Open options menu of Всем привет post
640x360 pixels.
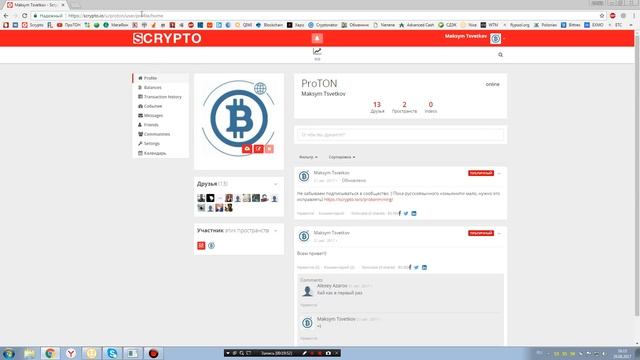(499, 233)
